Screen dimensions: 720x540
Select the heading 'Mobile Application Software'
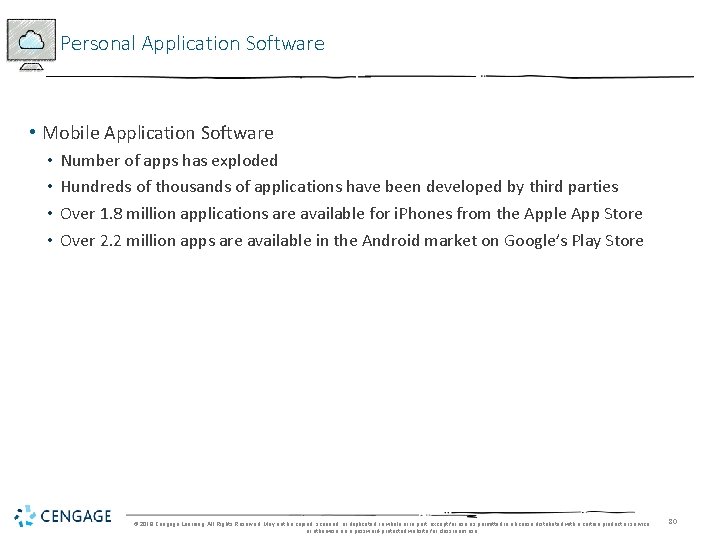coord(158,133)
